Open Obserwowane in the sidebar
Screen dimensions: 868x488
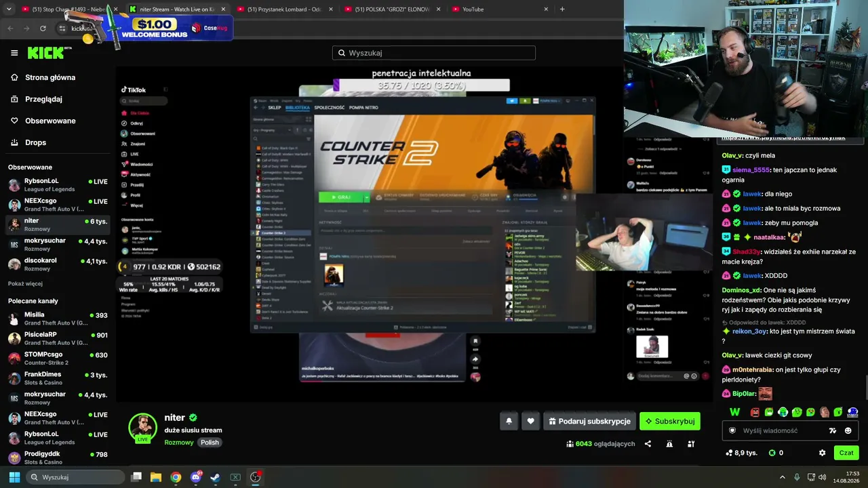click(x=50, y=121)
